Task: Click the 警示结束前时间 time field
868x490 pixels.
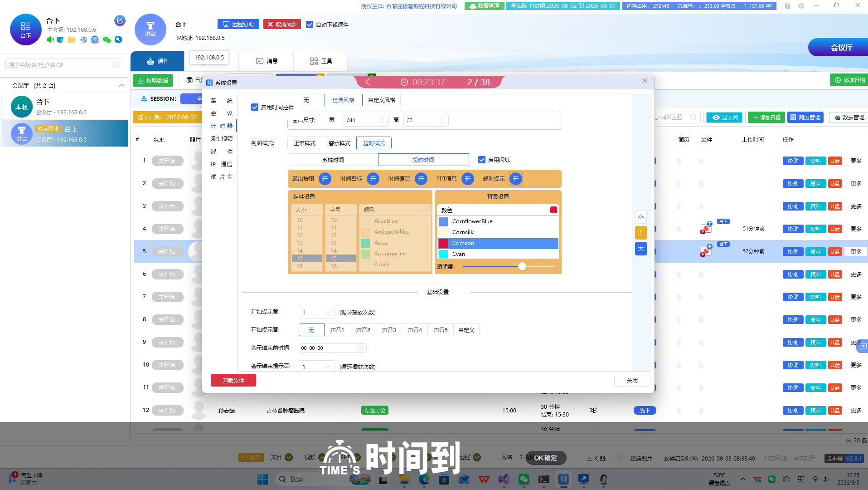Action: [x=332, y=348]
